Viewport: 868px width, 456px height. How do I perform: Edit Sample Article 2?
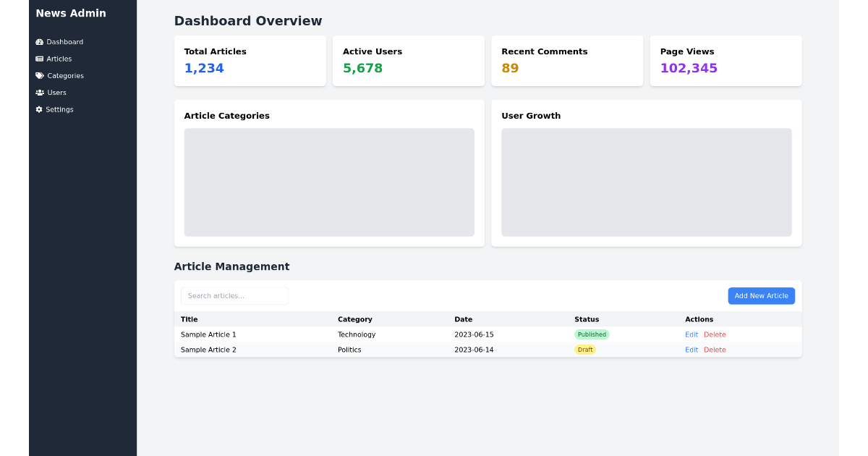pos(691,350)
